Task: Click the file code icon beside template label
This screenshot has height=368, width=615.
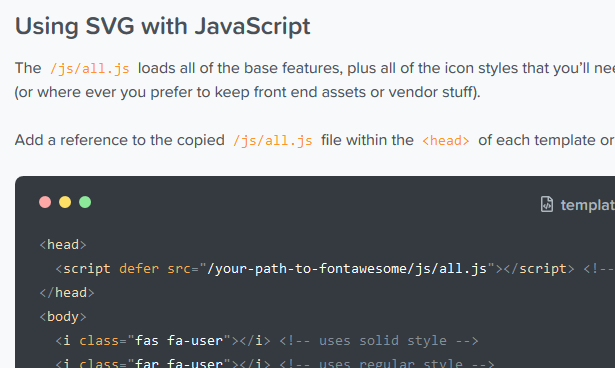Action: [547, 204]
